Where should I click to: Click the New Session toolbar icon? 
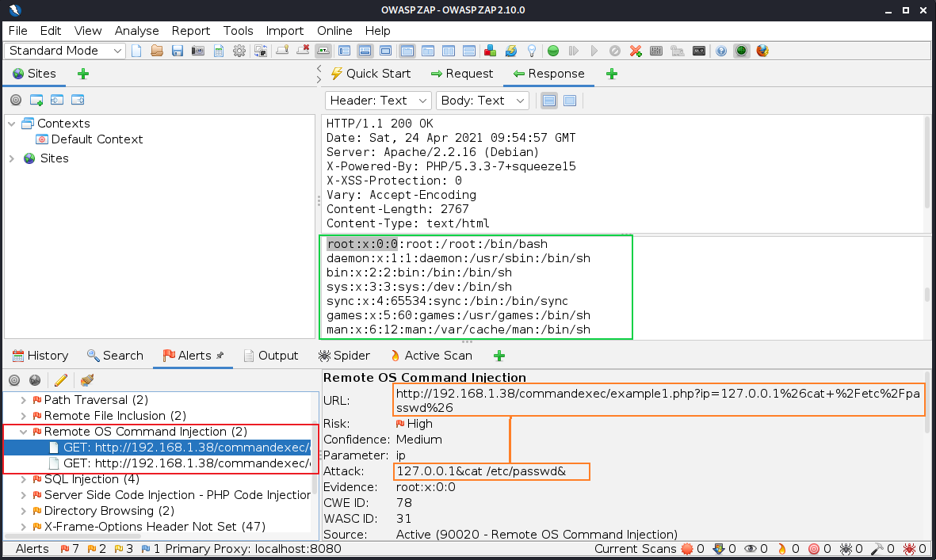coord(136,51)
